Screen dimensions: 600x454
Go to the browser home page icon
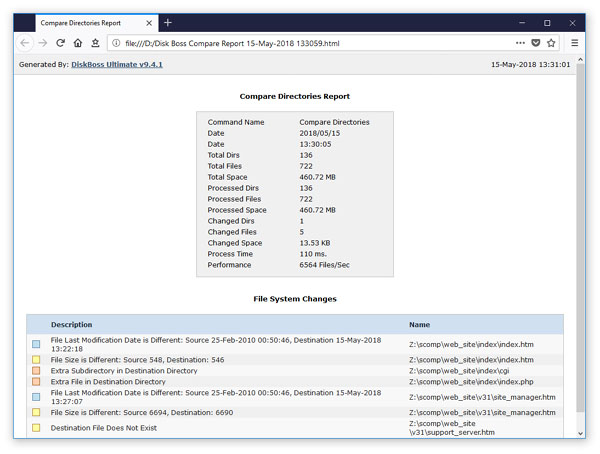[78, 43]
